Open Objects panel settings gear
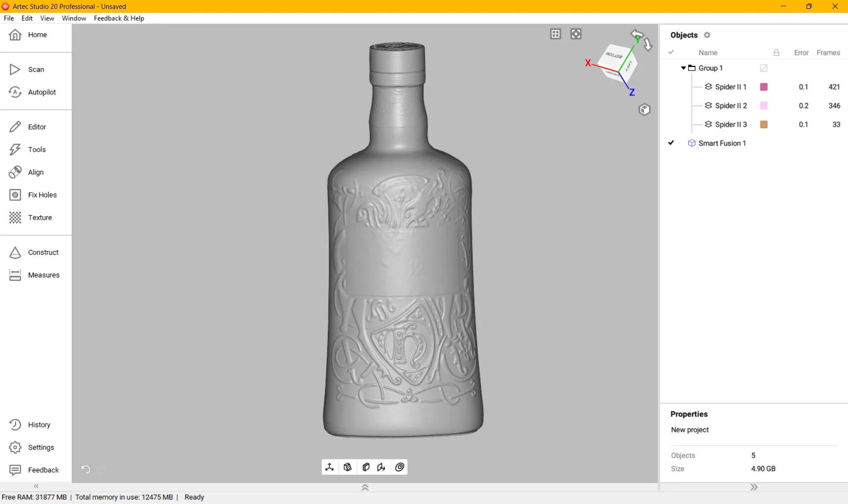Image resolution: width=848 pixels, height=504 pixels. click(x=707, y=35)
